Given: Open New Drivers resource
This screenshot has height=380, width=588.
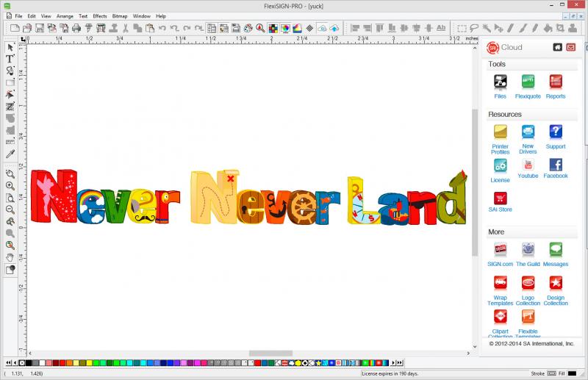Looking at the screenshot, I should point(528,140).
